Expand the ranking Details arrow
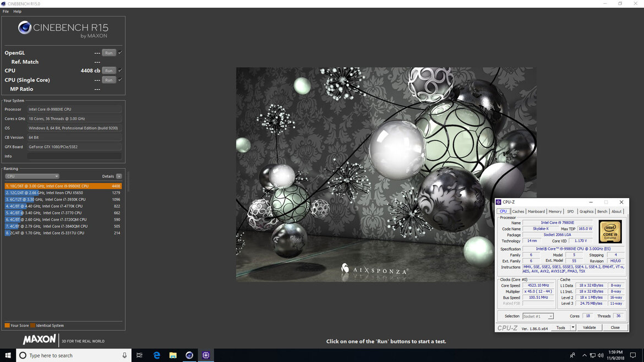This screenshot has width=644, height=362. click(x=119, y=176)
